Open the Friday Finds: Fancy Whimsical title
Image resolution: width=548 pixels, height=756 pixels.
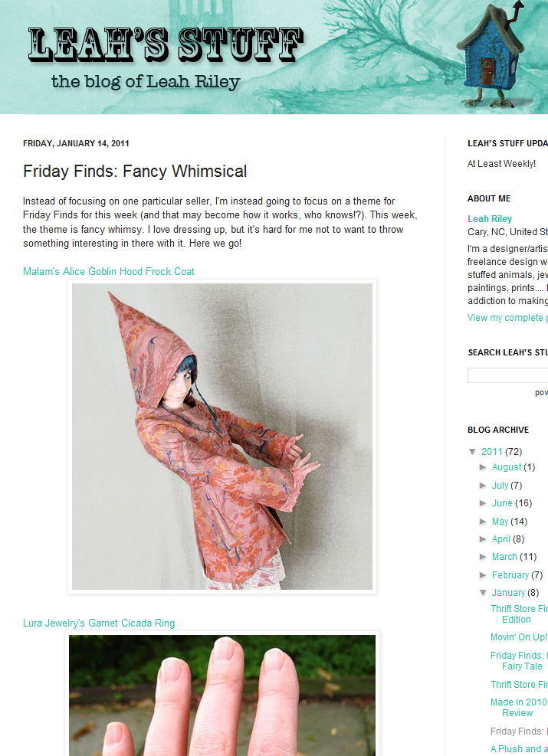pyautogui.click(x=135, y=171)
